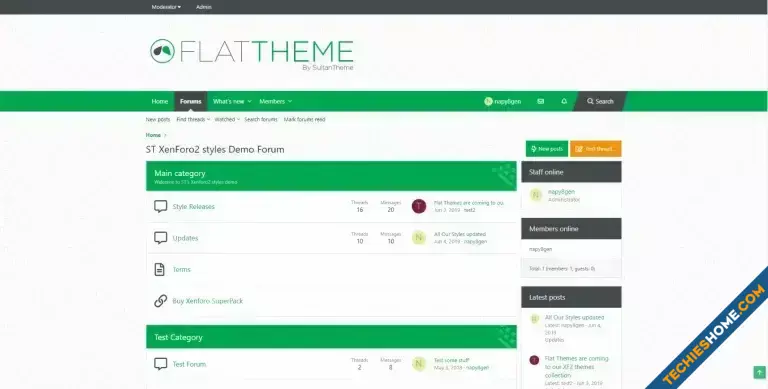Follow the Mark forums read link
768x389 pixels.
click(304, 120)
